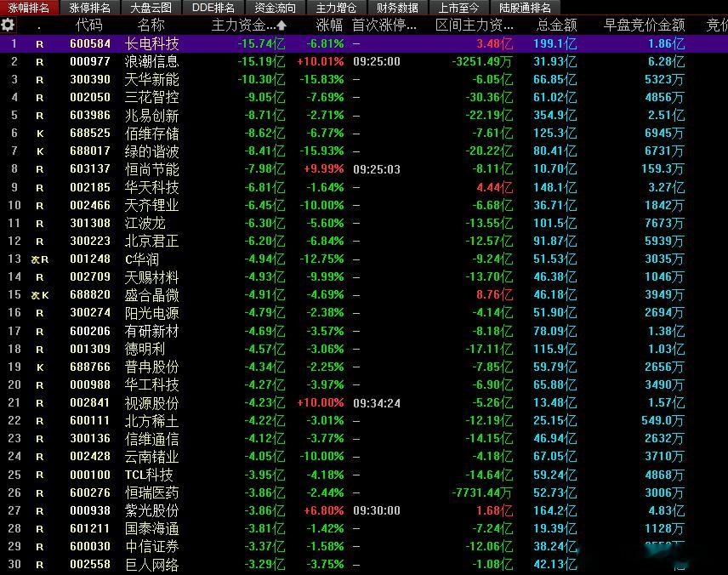Select stock 德明利

[145, 349]
